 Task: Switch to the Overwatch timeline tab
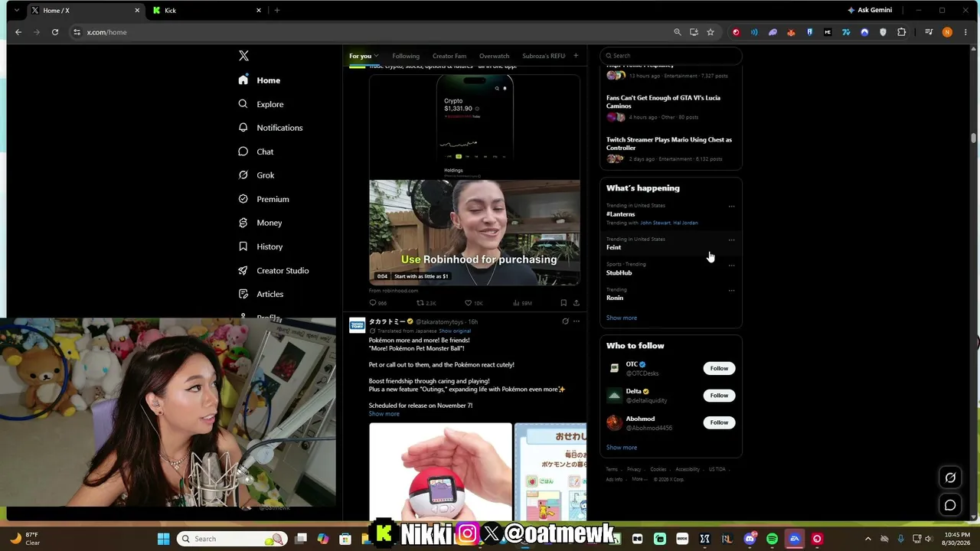point(494,56)
